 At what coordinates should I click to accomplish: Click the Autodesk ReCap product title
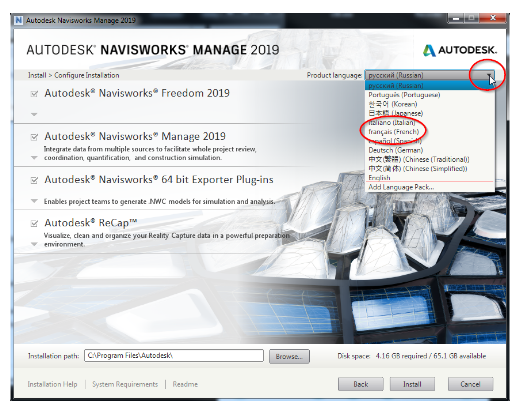click(x=91, y=223)
